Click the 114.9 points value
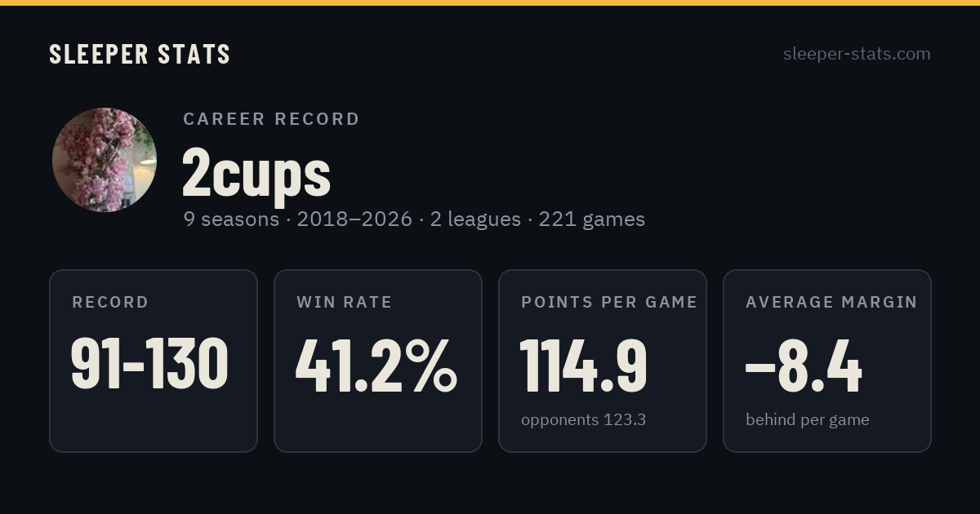The image size is (980, 514). pyautogui.click(x=584, y=365)
